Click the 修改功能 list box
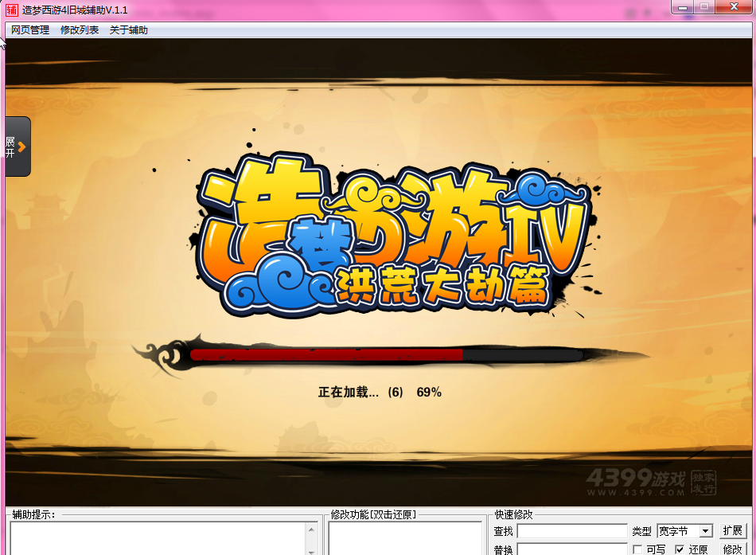 [x=405, y=538]
